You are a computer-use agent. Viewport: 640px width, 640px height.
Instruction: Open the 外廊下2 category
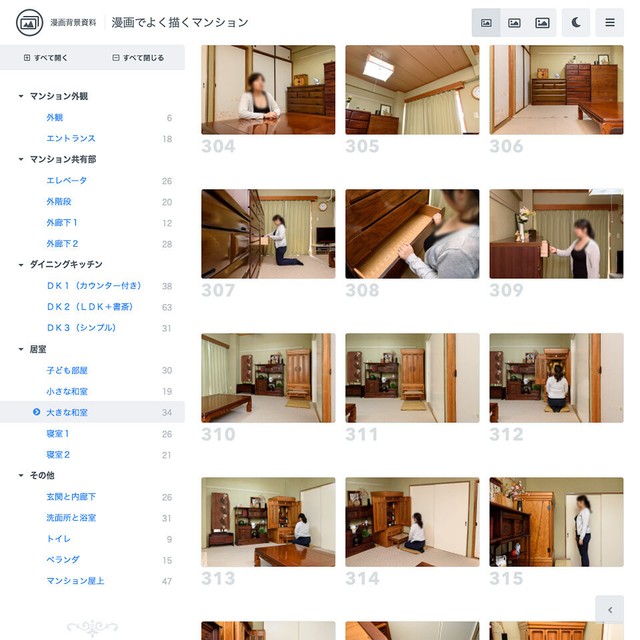tap(62, 244)
